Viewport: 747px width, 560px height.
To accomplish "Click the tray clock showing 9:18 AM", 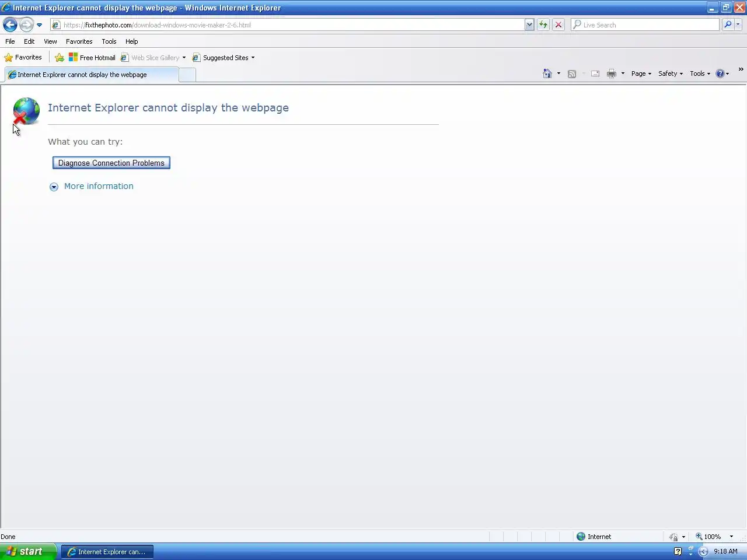I will click(x=725, y=551).
